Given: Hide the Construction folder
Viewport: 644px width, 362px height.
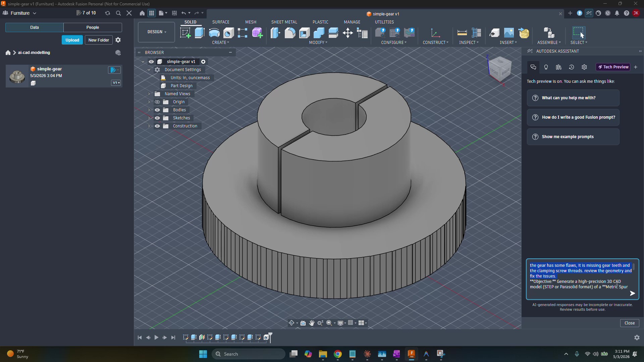Looking at the screenshot, I should coord(157,126).
